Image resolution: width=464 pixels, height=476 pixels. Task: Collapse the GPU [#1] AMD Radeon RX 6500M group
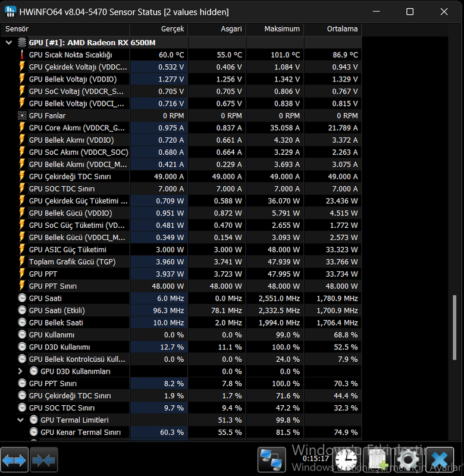point(9,42)
